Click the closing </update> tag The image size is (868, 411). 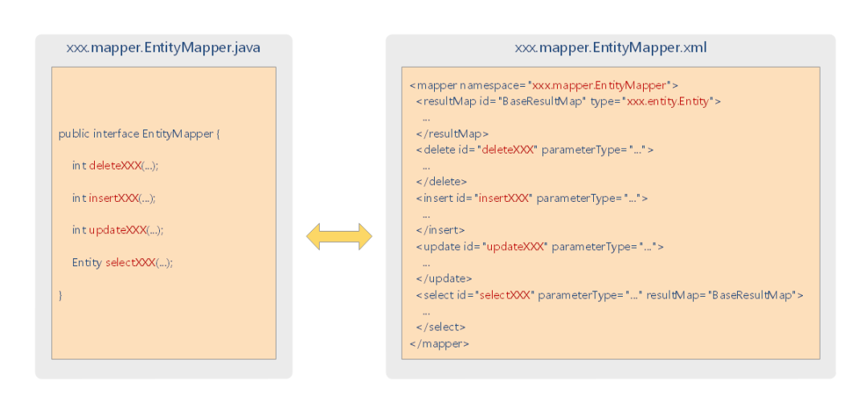click(x=444, y=278)
